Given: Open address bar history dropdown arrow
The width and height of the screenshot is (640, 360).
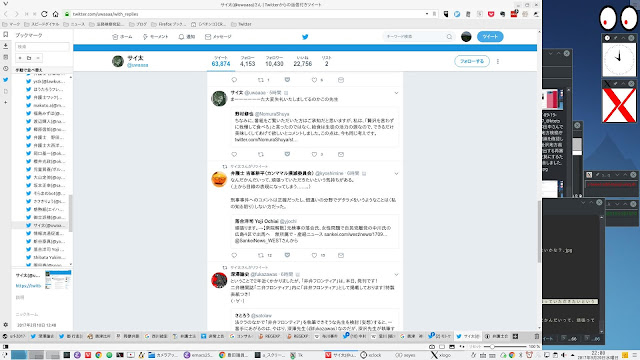Looking at the screenshot, I should point(427,14).
